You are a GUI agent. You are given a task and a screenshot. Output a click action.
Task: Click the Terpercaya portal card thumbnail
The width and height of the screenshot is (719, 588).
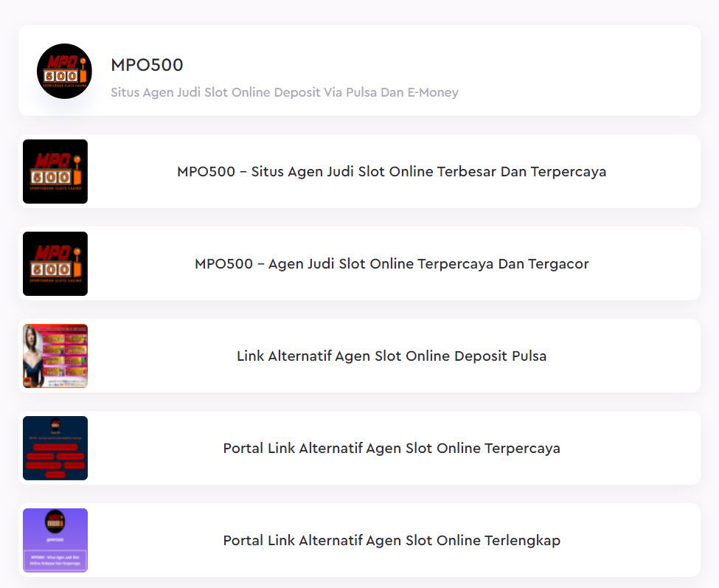[x=55, y=448]
